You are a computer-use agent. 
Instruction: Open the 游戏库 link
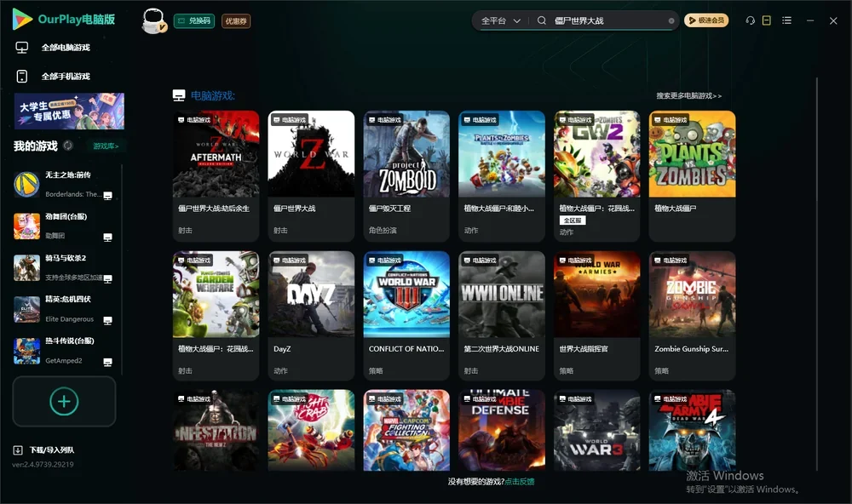106,146
